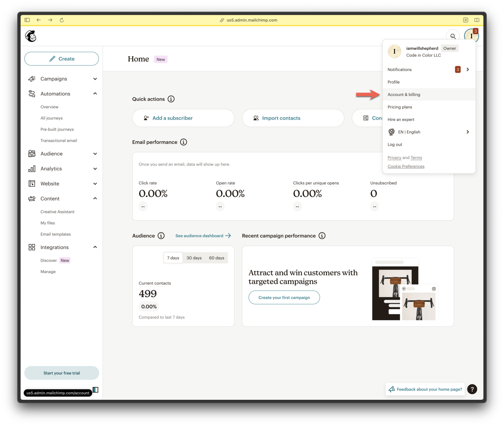
Task: Show Recent campaign performance info icon
Action: click(x=322, y=236)
